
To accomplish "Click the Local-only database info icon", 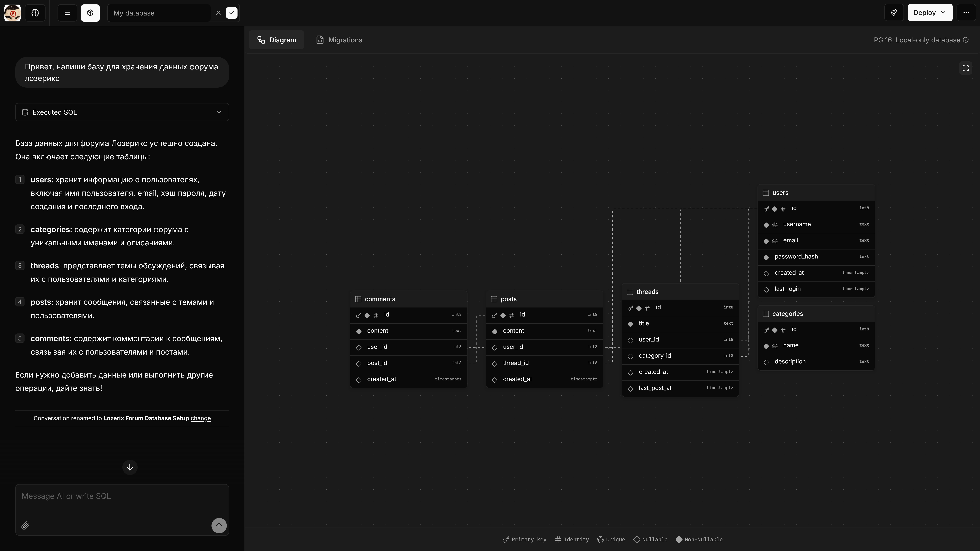I will click(966, 40).
